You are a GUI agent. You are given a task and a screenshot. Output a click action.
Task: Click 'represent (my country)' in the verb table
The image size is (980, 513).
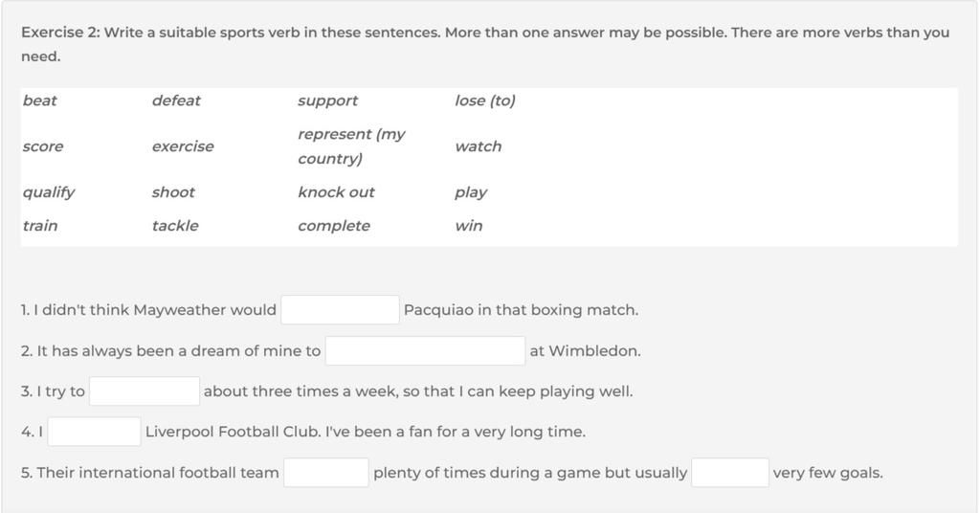pyautogui.click(x=351, y=146)
